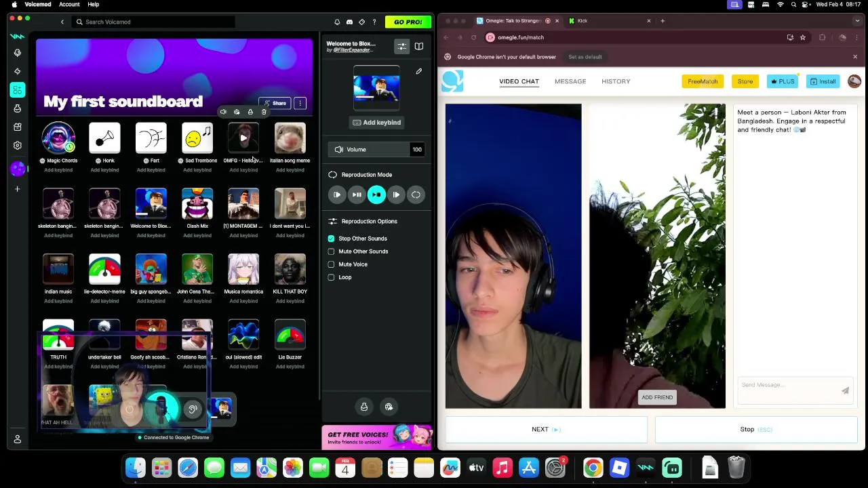Open the voice avatar icon below options panel
The height and width of the screenshot is (488, 868).
(364, 407)
